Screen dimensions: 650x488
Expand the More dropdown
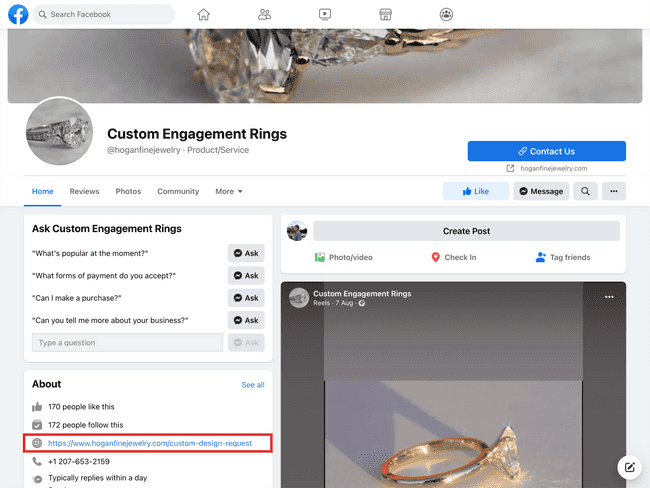pos(229,191)
